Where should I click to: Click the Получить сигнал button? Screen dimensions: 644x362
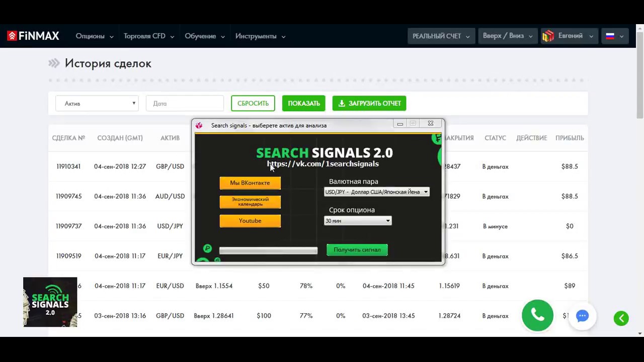coord(357,250)
